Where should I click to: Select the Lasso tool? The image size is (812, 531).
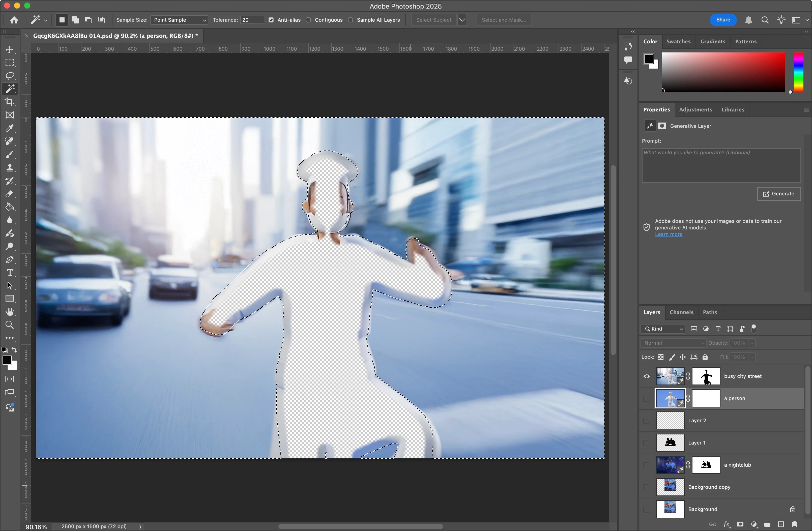click(10, 76)
